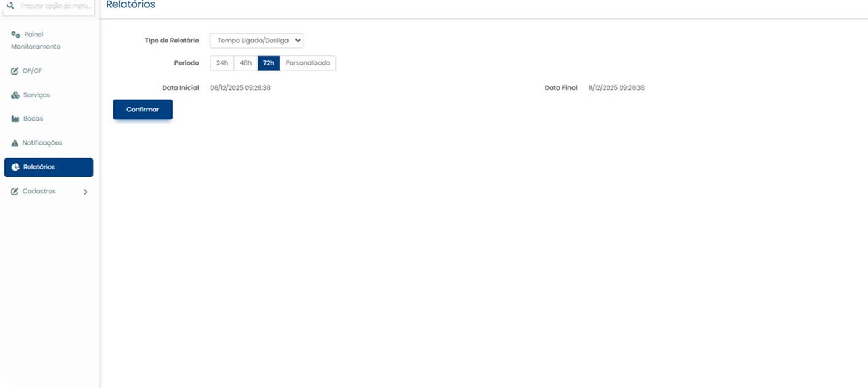This screenshot has height=388, width=868.
Task: Click the pie chart icon for Relatórios
Action: 15,167
